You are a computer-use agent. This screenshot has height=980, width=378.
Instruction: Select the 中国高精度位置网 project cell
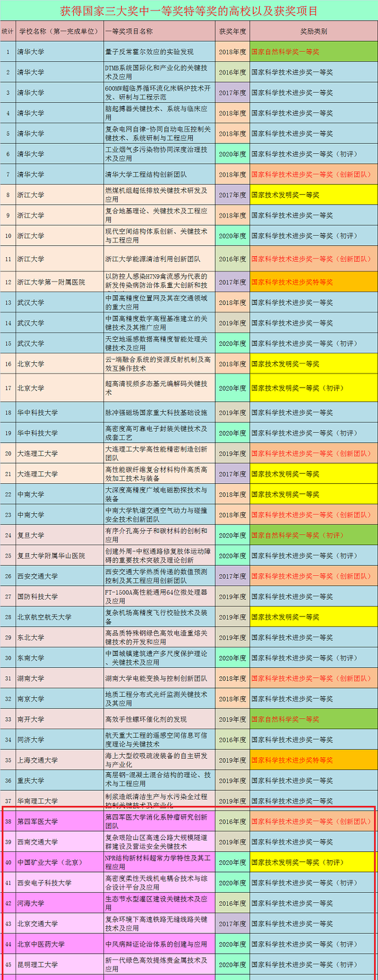click(x=159, y=303)
